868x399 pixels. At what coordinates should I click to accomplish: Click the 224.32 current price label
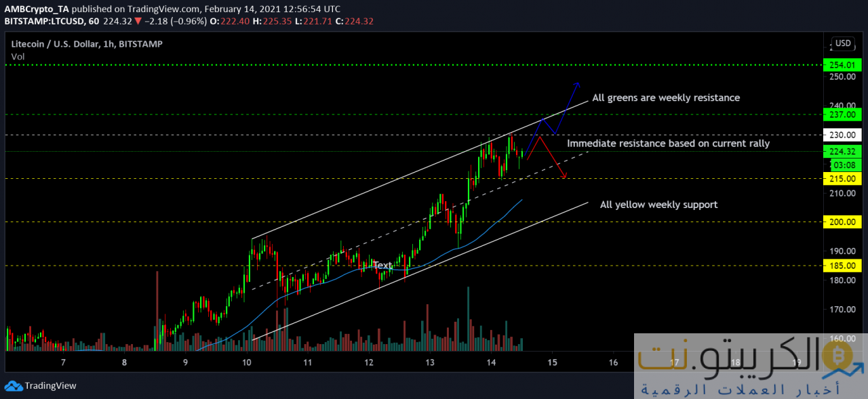coord(841,152)
